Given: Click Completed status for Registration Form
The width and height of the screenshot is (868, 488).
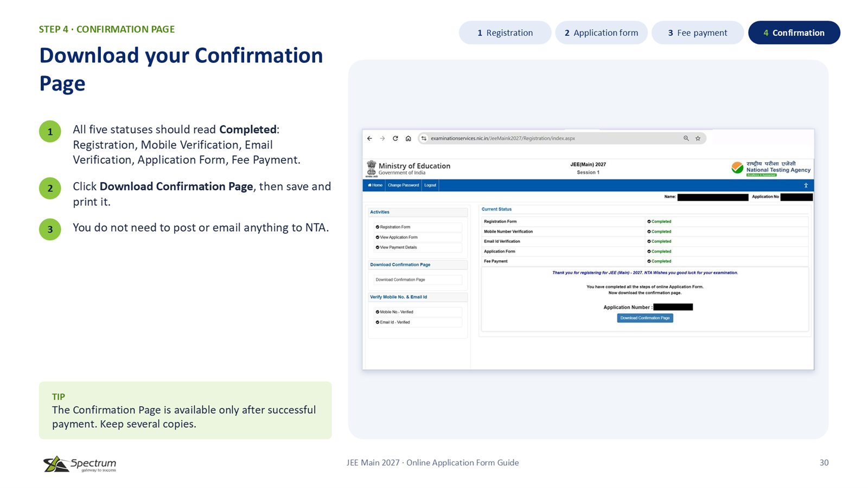Looking at the screenshot, I should (659, 222).
